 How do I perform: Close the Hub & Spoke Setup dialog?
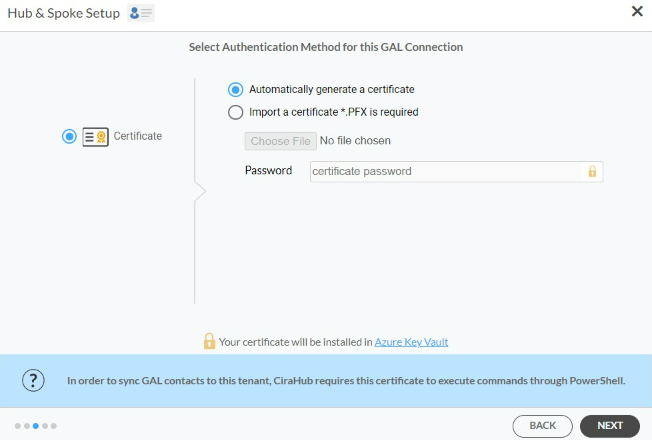coord(637,11)
